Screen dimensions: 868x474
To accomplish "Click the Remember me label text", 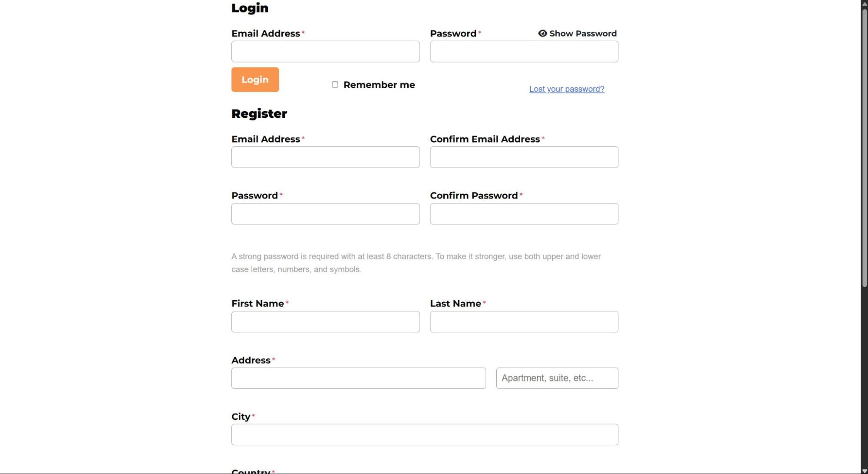I will (x=379, y=85).
